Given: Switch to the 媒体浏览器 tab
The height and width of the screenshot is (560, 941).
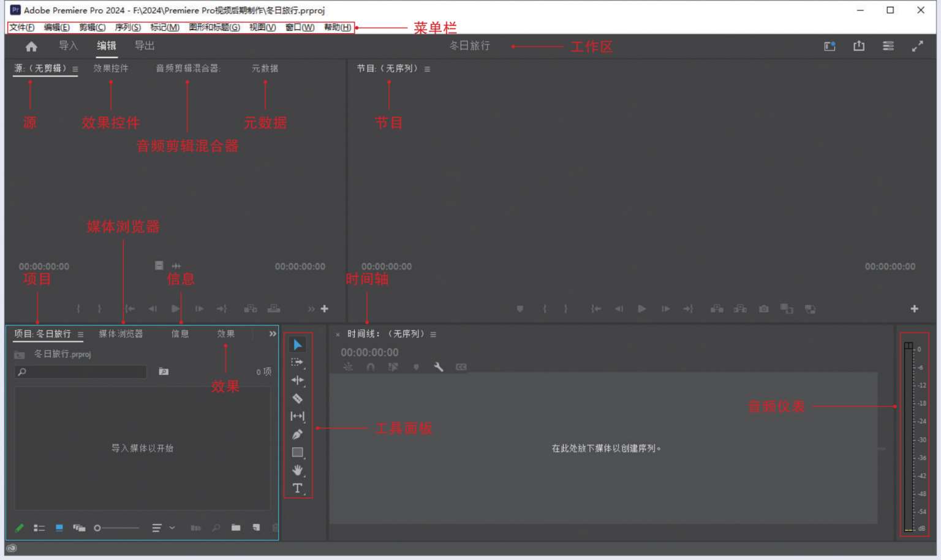Looking at the screenshot, I should [121, 334].
